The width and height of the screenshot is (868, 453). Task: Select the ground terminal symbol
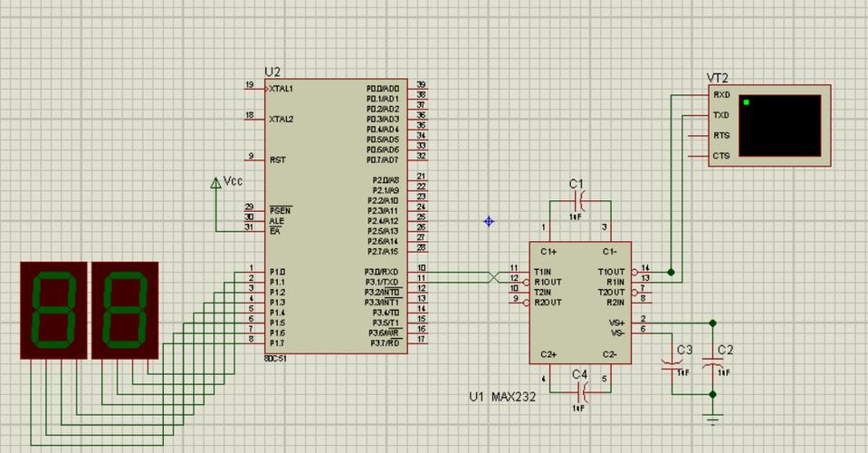[x=712, y=419]
